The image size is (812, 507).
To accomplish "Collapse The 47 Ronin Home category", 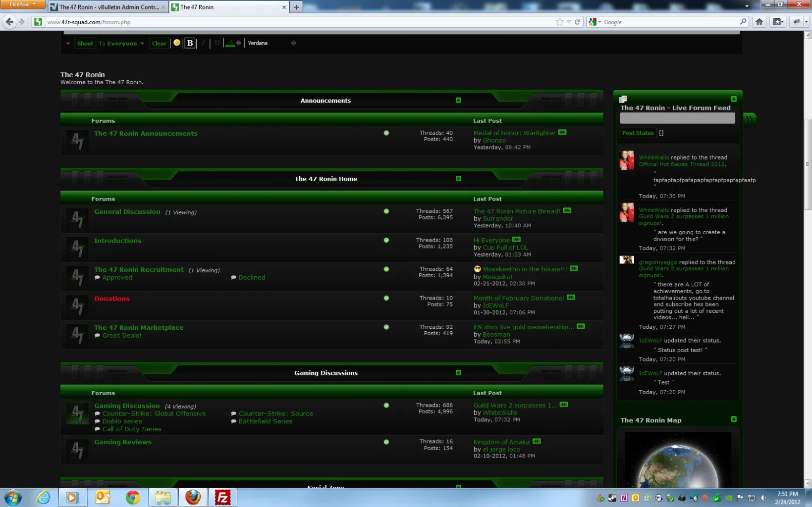I will (x=458, y=178).
